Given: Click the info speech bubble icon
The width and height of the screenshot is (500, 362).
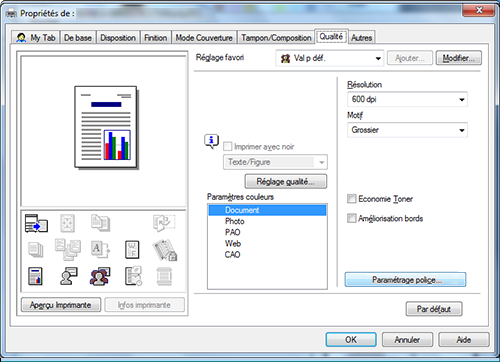Looking at the screenshot, I should coord(211,141).
